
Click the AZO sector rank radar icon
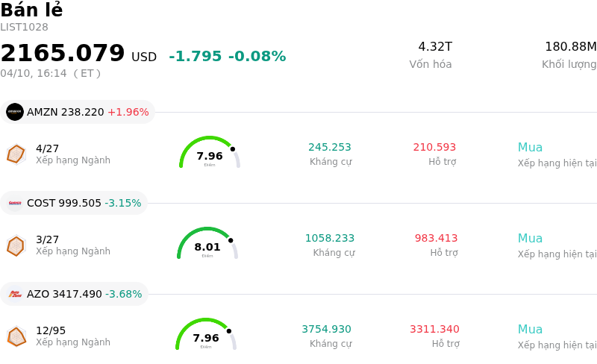point(16,336)
